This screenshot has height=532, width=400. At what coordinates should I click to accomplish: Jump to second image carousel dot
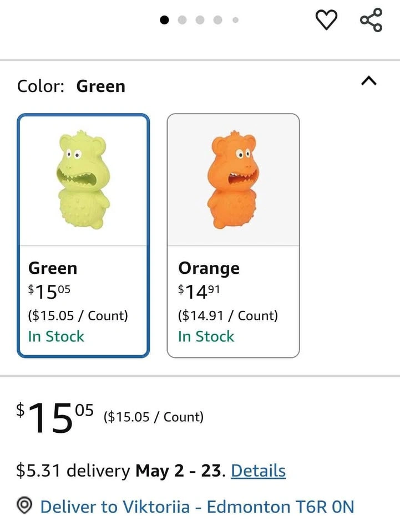click(183, 20)
